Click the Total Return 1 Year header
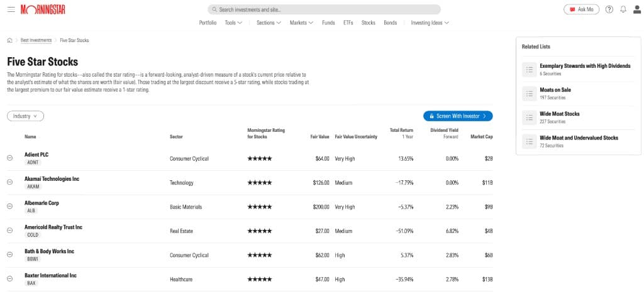 click(x=401, y=133)
